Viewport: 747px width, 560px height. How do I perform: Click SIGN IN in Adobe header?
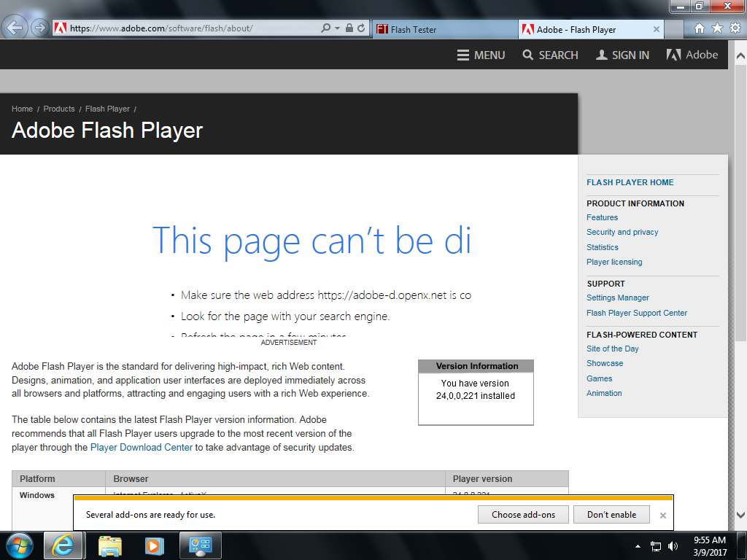click(622, 55)
